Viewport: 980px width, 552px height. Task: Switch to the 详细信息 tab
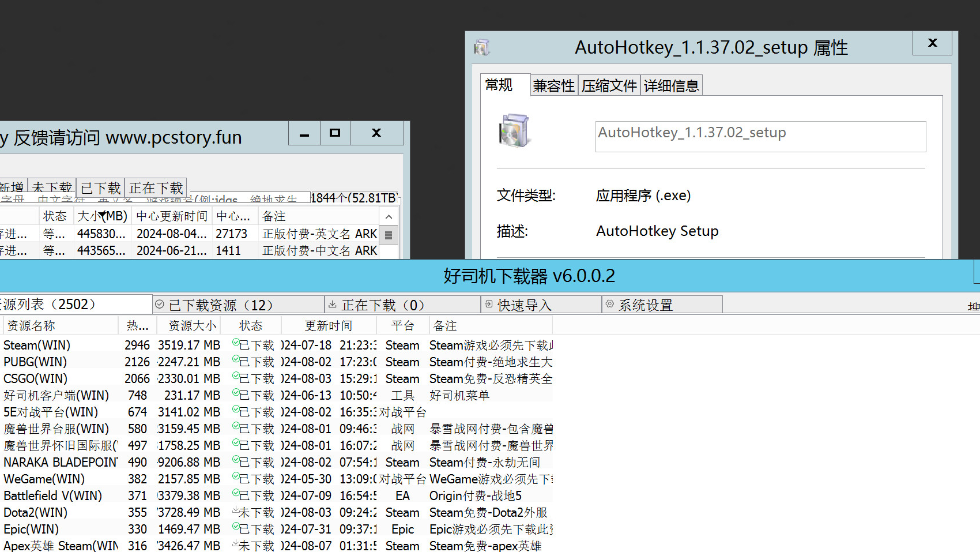pos(671,86)
